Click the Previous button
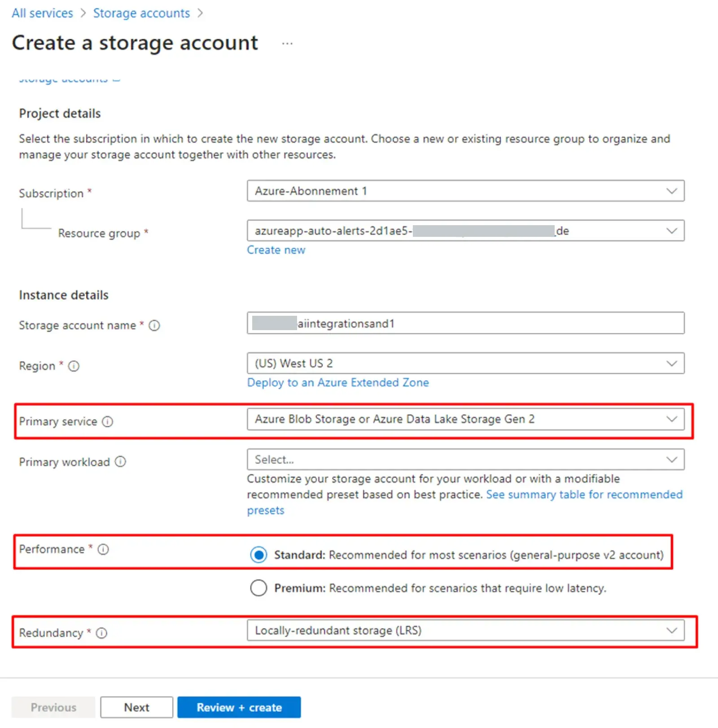718x728 pixels. 53,707
